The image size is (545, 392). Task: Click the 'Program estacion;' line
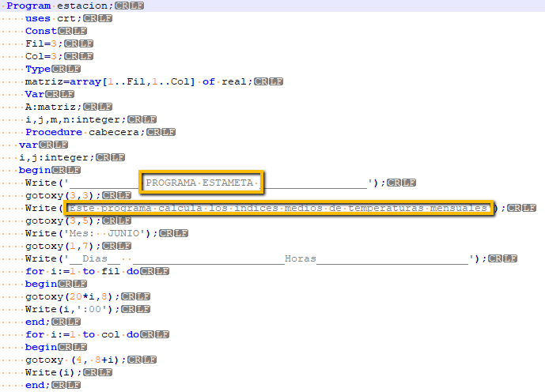coord(55,6)
